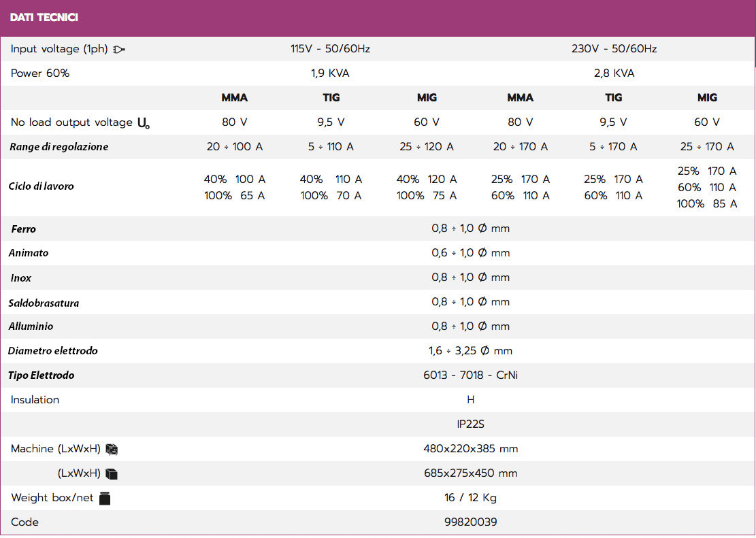The height and width of the screenshot is (538, 756).
Task: Click the 115V - 50/60Hz column heading
Action: [x=330, y=49]
